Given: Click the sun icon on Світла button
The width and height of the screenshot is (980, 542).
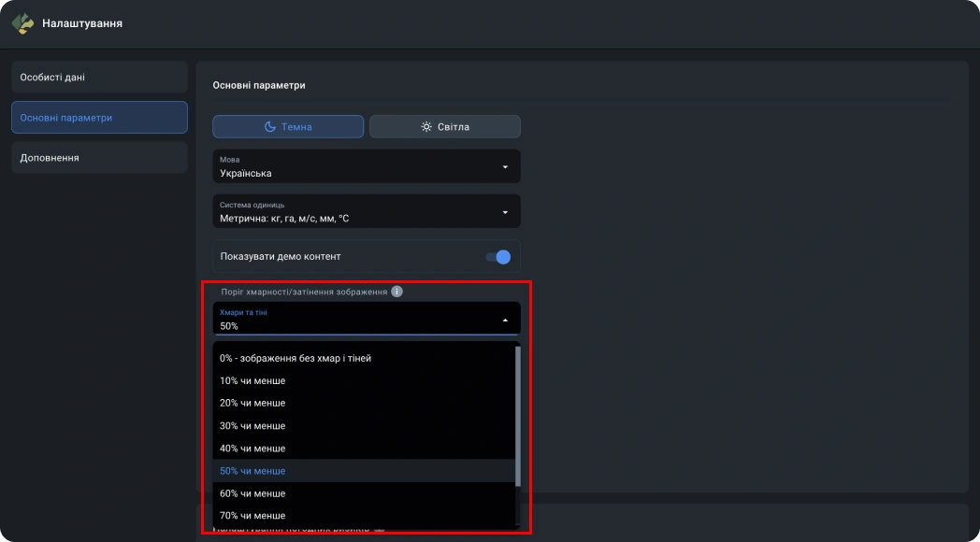Looking at the screenshot, I should coord(425,127).
